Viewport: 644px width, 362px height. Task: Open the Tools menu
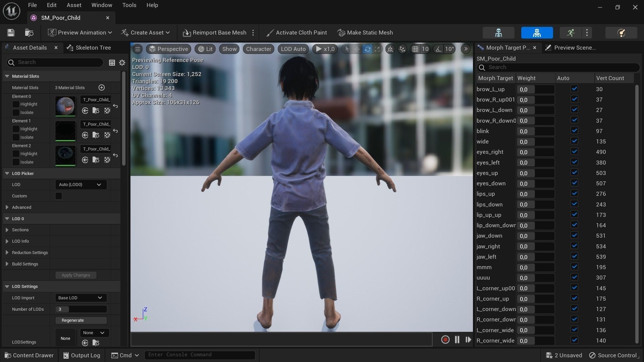click(x=129, y=5)
